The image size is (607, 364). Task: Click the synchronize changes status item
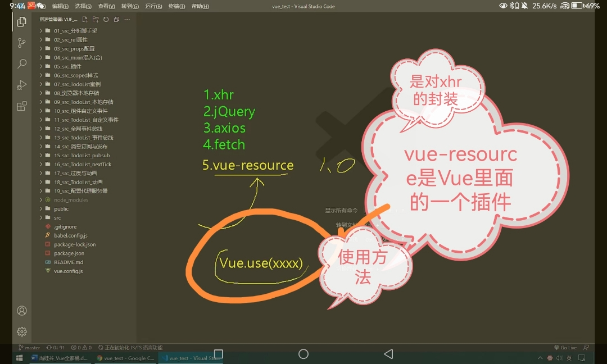click(x=55, y=347)
